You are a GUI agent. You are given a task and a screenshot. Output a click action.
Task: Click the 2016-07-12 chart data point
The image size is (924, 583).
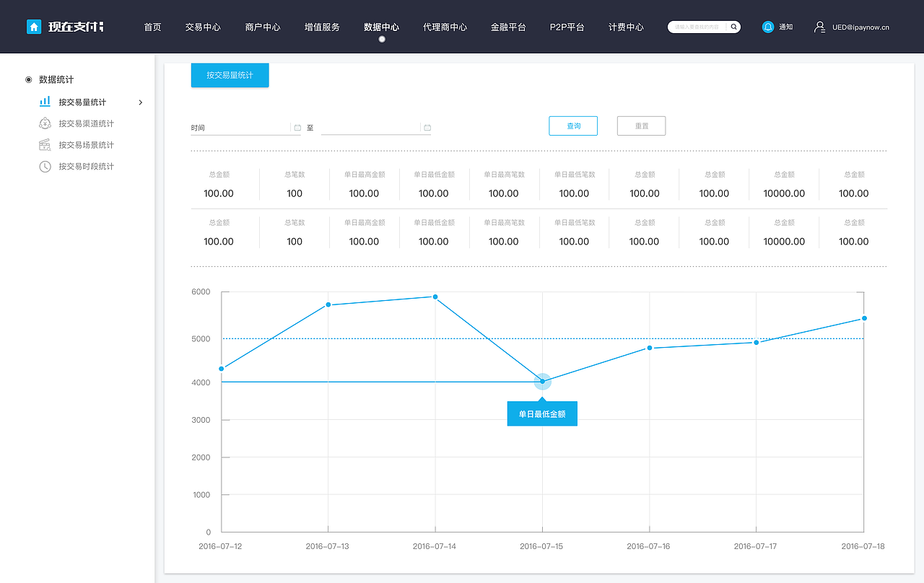[x=222, y=369]
